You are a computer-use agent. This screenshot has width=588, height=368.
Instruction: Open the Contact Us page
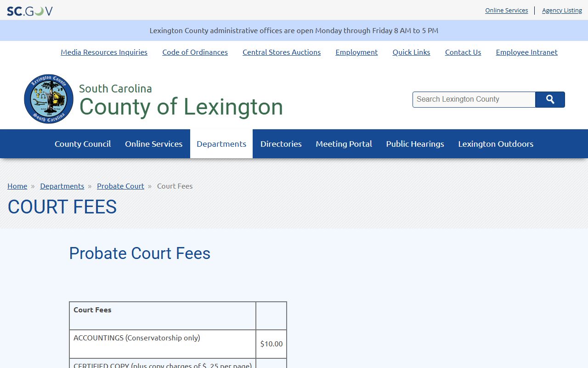click(x=463, y=52)
